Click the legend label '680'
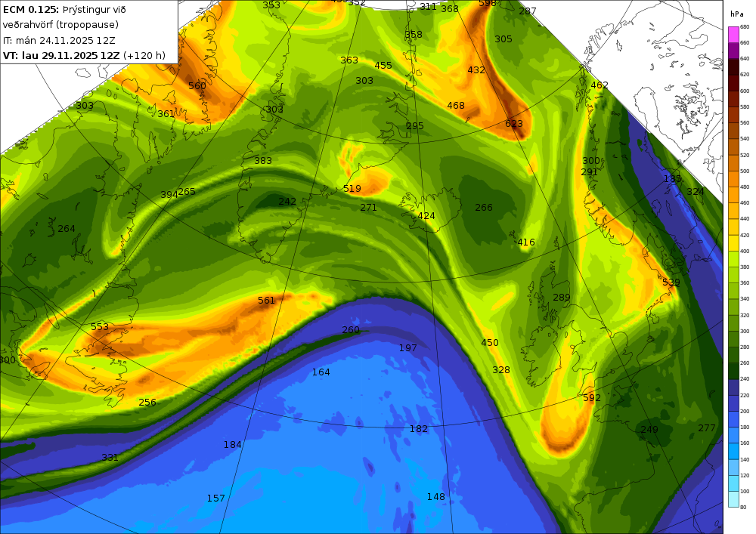756x534 pixels. [x=745, y=27]
